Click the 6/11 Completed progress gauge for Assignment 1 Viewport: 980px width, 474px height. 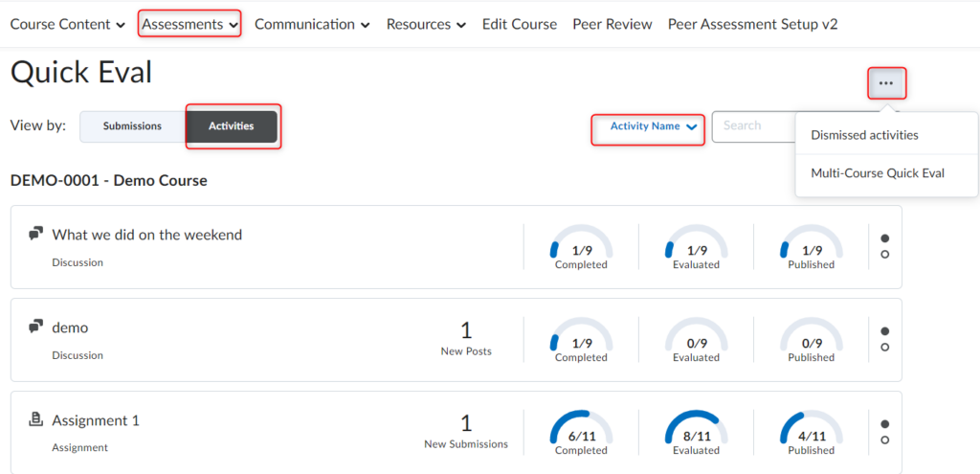click(x=581, y=432)
